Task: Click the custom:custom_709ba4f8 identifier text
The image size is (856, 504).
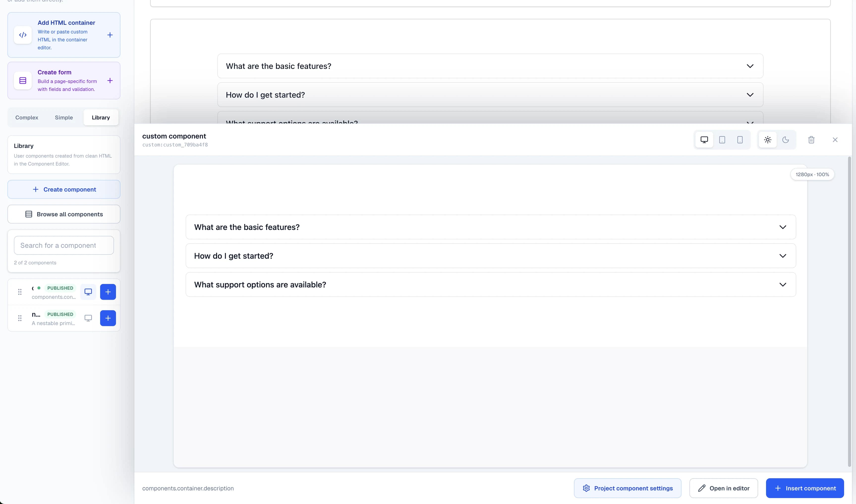Action: (x=175, y=145)
